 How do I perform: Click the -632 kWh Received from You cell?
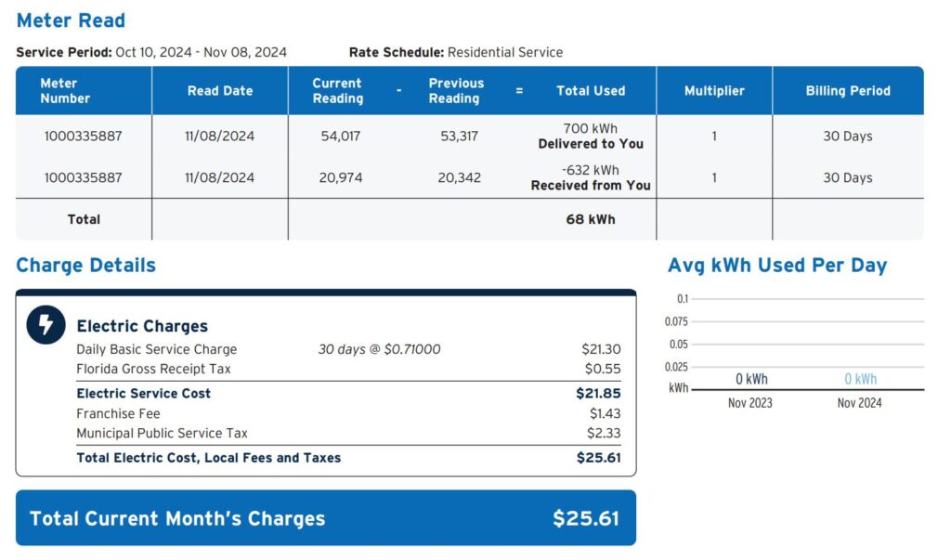point(591,177)
